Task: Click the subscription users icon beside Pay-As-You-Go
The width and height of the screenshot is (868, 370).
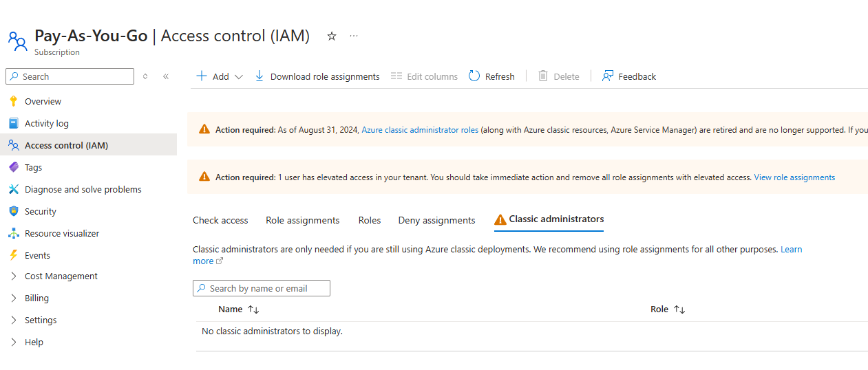Action: click(17, 41)
